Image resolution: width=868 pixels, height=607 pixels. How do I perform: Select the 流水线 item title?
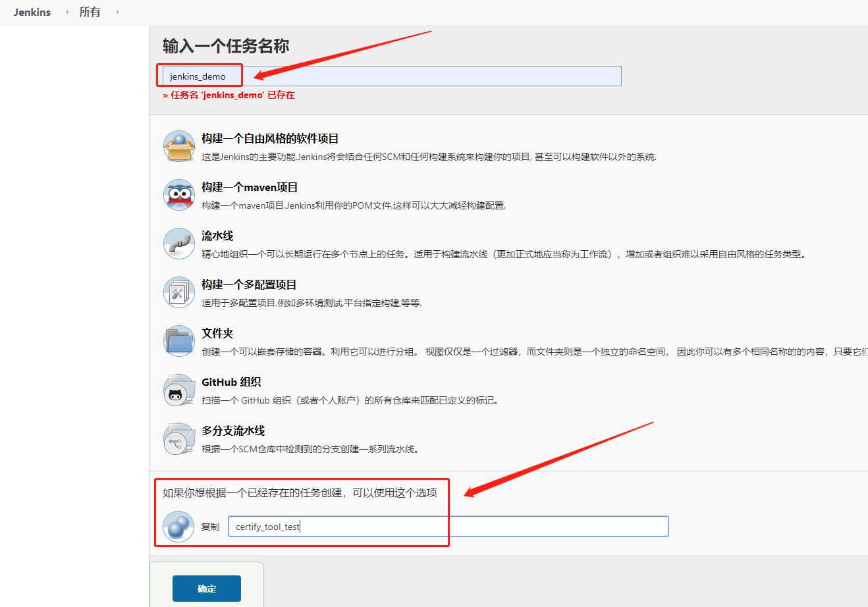(x=217, y=236)
